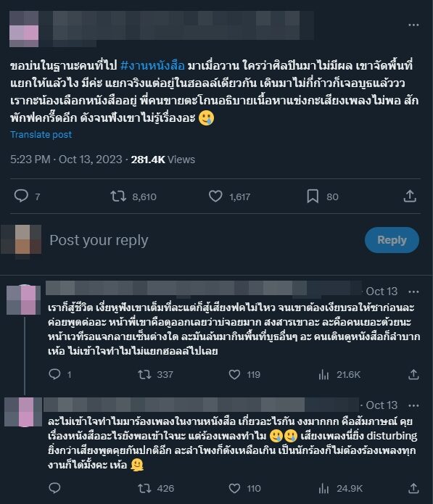Image resolution: width=433 pixels, height=504 pixels.
Task: Open more menu on first reply
Action: pos(413,292)
